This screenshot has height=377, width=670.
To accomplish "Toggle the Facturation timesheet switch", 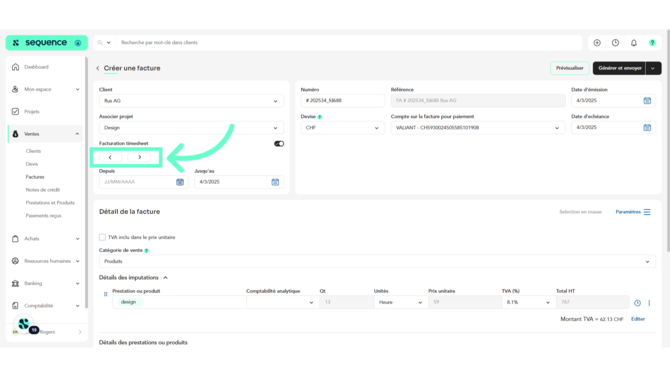I will pos(279,144).
